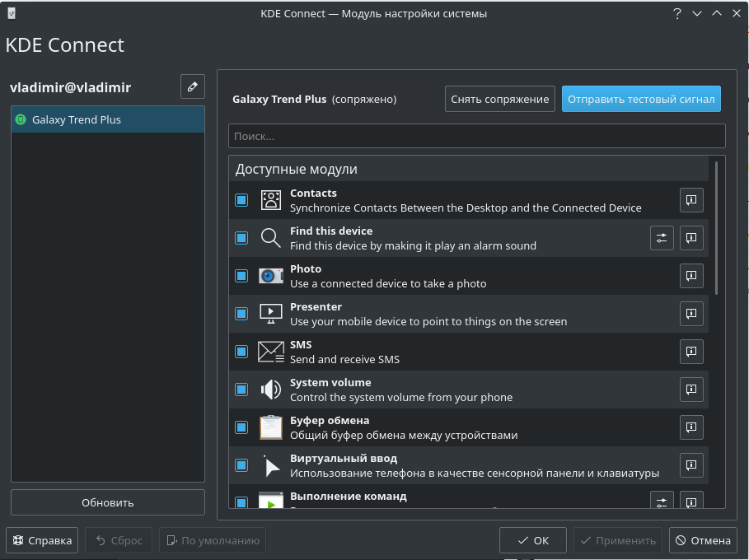This screenshot has width=749, height=560.
Task: Click the Виртуальный ввод plugin about icon
Action: pos(690,465)
